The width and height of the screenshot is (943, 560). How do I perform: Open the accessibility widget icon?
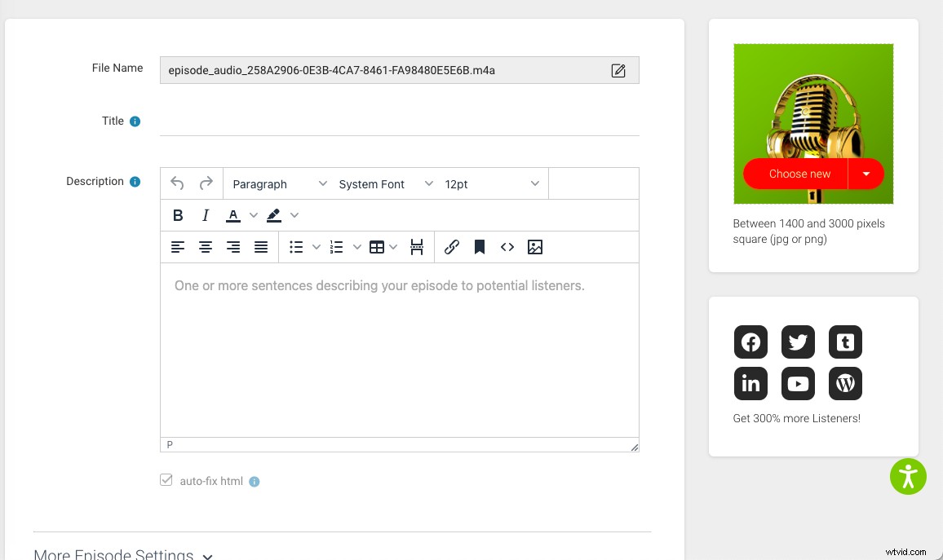908,476
